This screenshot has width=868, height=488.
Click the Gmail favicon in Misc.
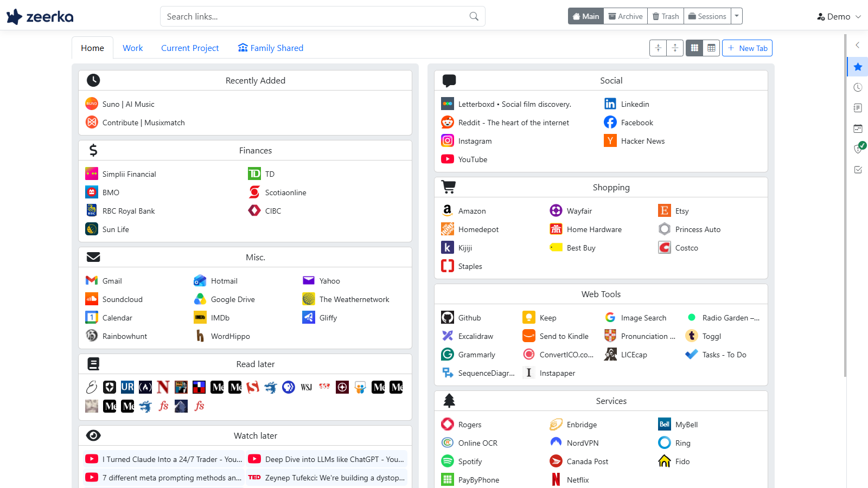point(92,281)
